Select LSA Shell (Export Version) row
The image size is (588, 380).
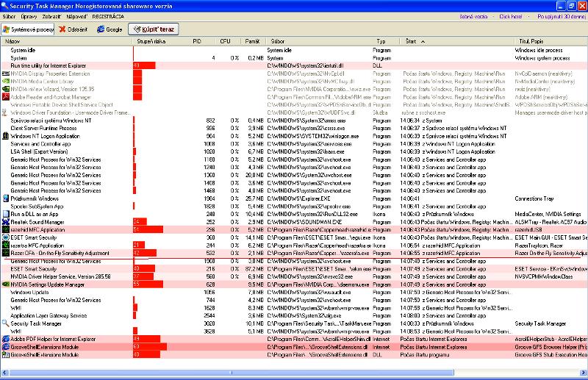294,151
